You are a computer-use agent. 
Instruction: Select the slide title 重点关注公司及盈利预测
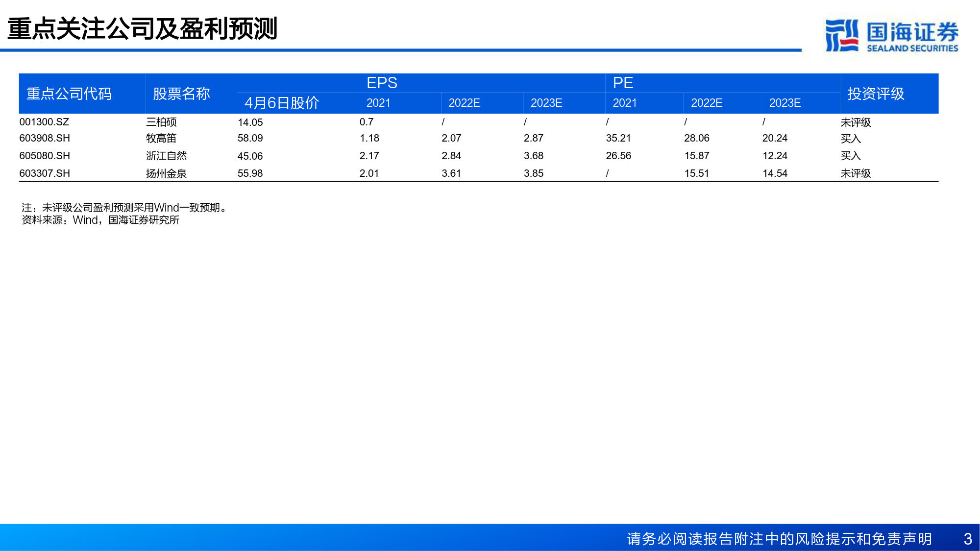pyautogui.click(x=143, y=28)
